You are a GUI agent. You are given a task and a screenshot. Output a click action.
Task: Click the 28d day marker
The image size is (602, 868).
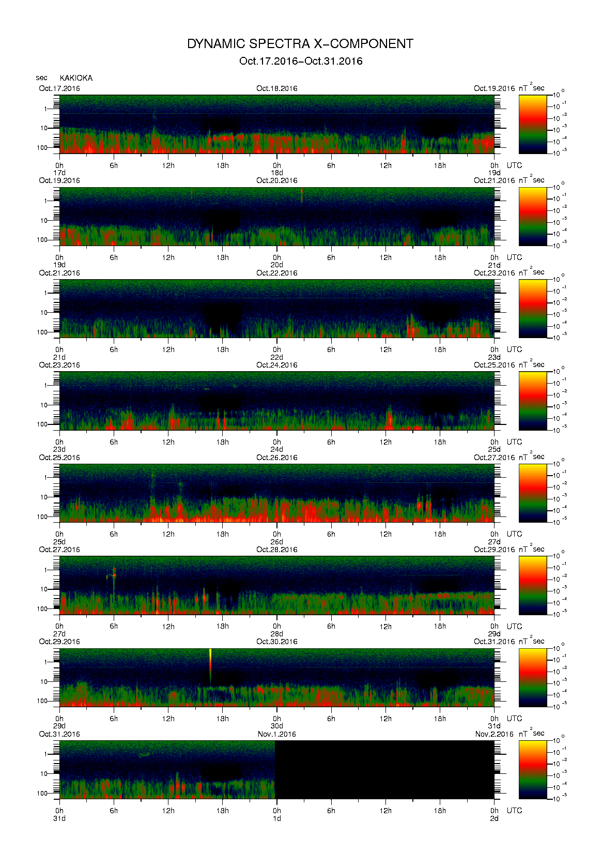(x=277, y=634)
